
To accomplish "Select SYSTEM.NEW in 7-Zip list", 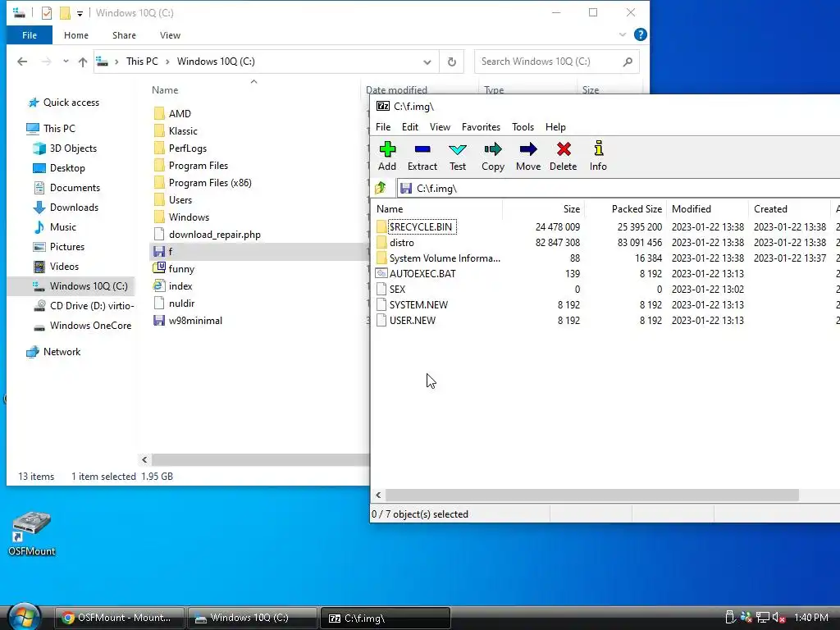I will (418, 305).
